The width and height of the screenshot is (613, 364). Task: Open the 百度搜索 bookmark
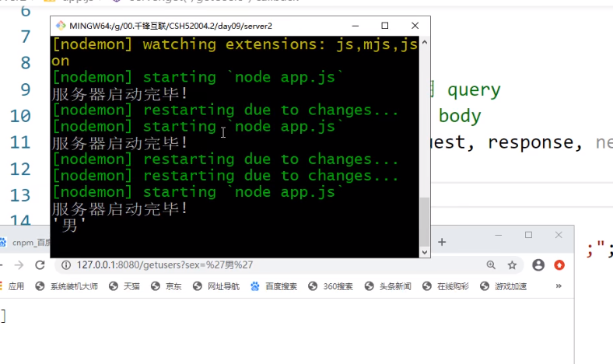(x=274, y=286)
